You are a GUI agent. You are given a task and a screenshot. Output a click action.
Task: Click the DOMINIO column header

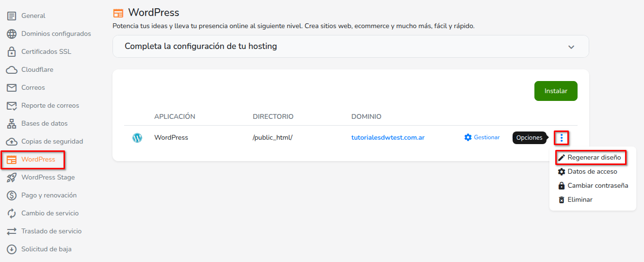coord(366,117)
